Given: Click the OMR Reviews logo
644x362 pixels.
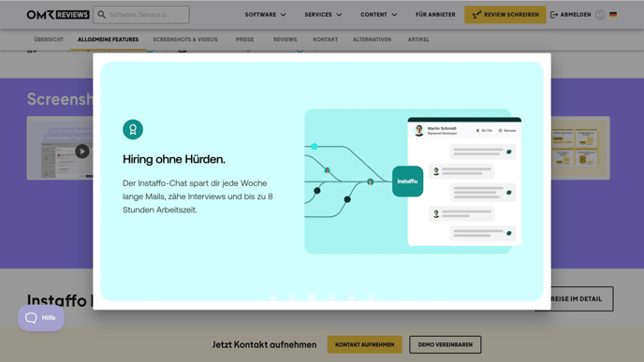Looking at the screenshot, I should [58, 15].
